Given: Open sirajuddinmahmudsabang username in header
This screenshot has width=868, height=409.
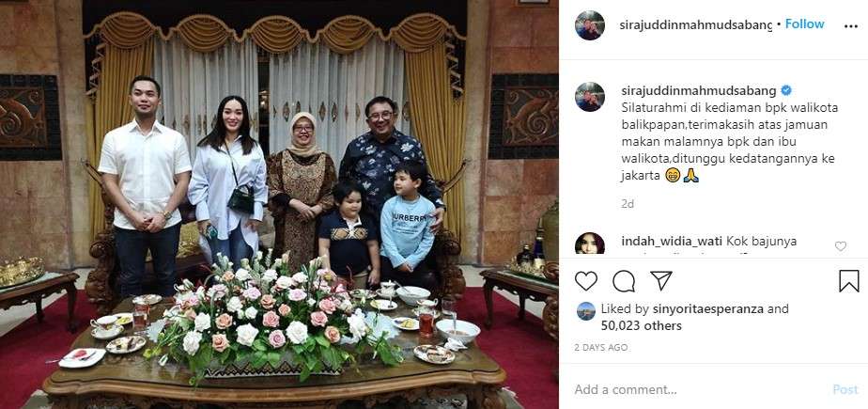Looking at the screenshot, I should pyautogui.click(x=696, y=24).
